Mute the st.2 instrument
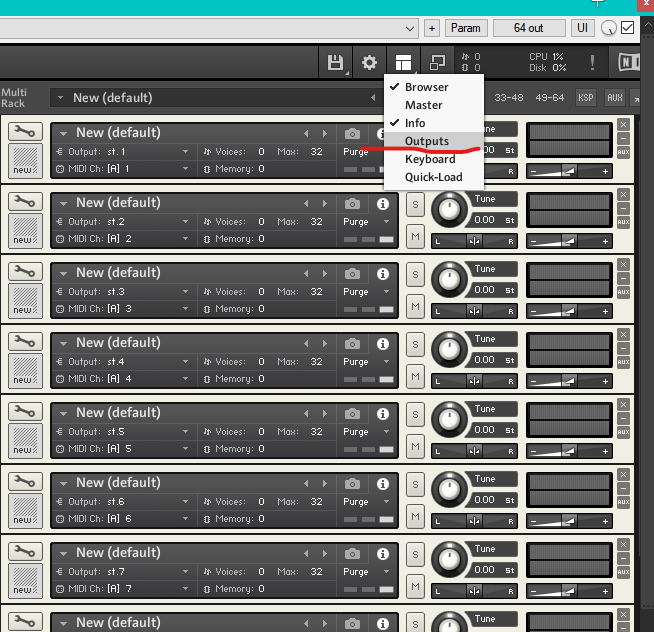 (x=415, y=237)
